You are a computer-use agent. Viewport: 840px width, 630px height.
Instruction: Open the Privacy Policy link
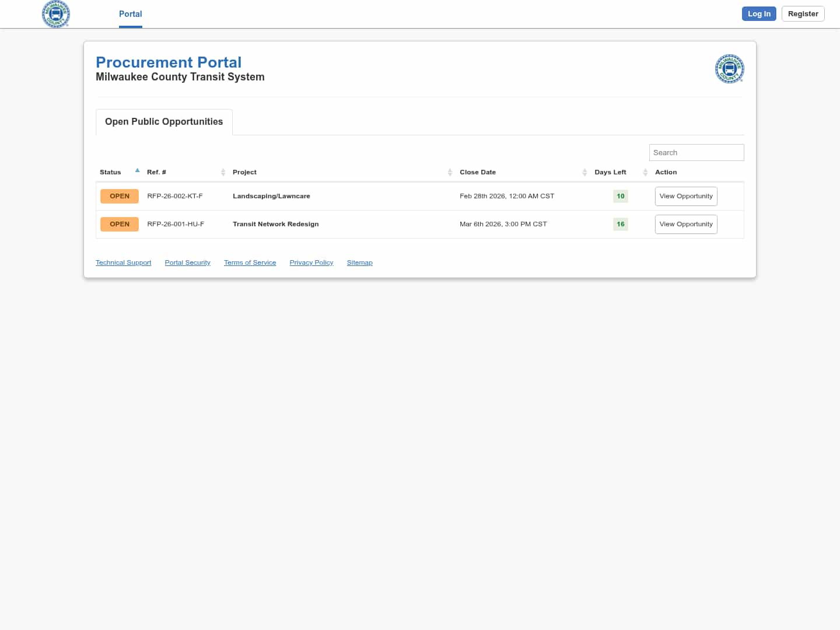311,262
